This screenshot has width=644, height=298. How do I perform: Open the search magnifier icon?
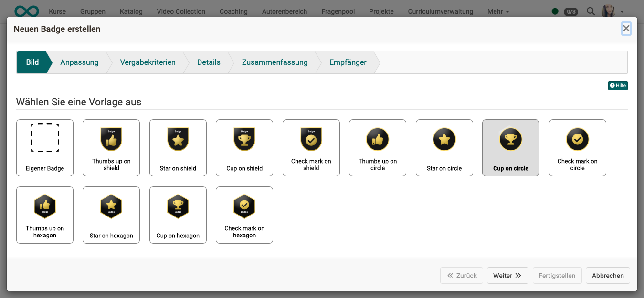[591, 11]
